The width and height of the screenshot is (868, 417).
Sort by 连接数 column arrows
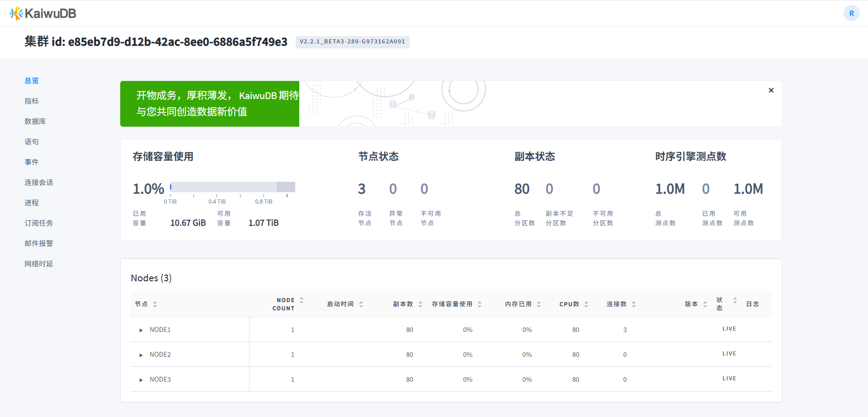(x=633, y=304)
